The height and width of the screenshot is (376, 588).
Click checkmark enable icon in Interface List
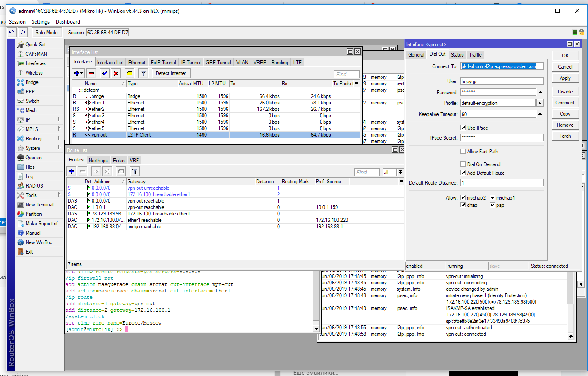pyautogui.click(x=105, y=73)
